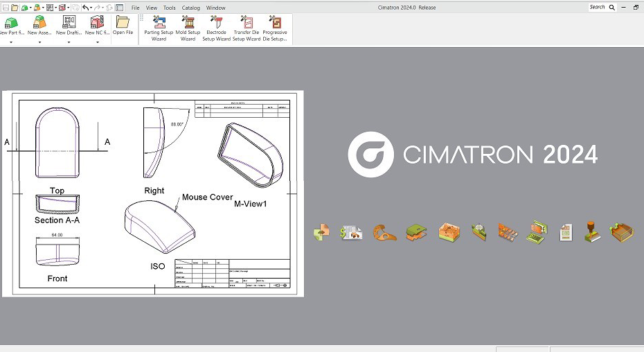Launch the Transfer Die Setup Wizard
Viewport: 644px width, 352px height.
click(x=247, y=28)
